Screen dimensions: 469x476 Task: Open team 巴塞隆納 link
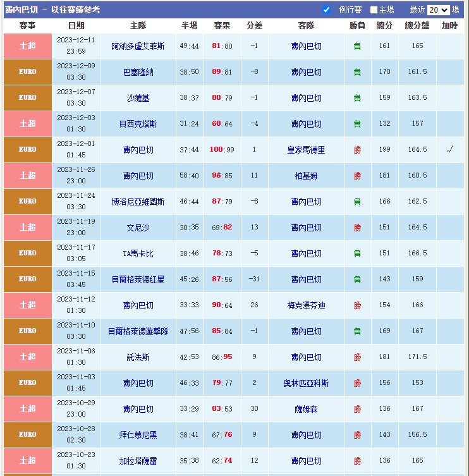tap(138, 72)
